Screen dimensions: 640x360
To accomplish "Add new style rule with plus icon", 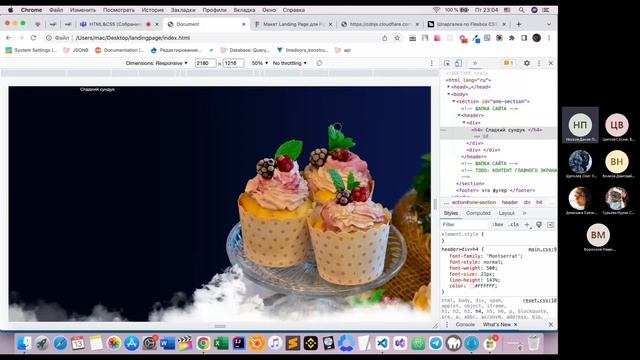I will pyautogui.click(x=527, y=224).
